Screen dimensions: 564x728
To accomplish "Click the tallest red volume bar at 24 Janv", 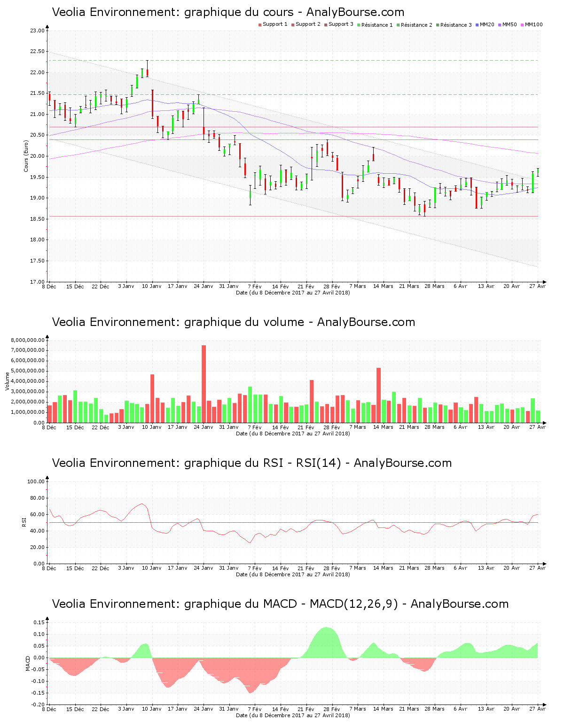I will coord(204,384).
